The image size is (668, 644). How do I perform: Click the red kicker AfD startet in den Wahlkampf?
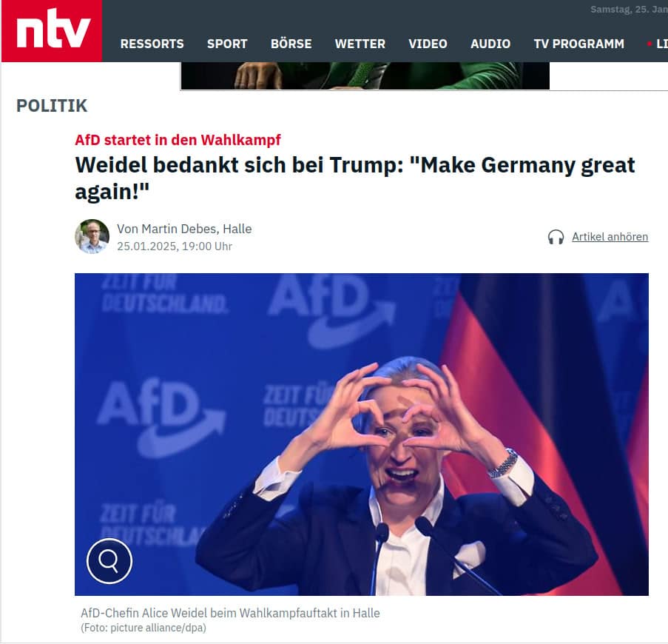[x=178, y=140]
